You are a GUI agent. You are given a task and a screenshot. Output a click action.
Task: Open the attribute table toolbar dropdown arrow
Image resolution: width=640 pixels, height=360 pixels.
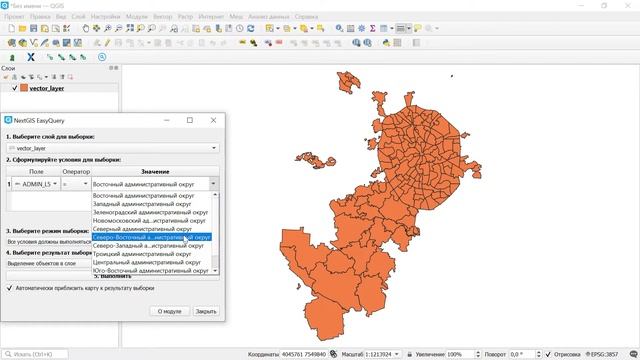(392, 28)
